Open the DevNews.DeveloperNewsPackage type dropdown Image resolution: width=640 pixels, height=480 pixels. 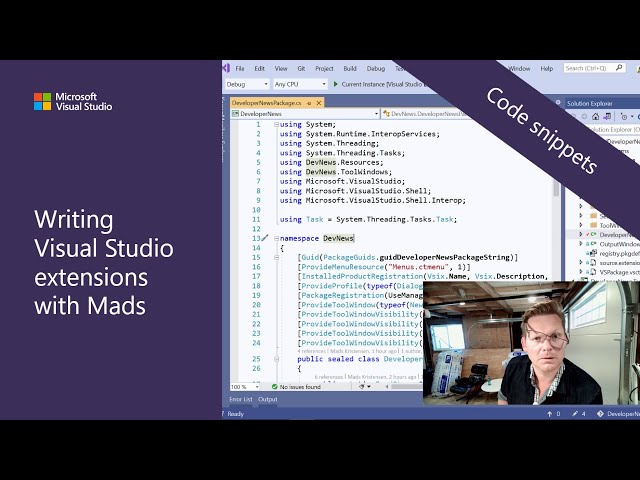[x=427, y=114]
